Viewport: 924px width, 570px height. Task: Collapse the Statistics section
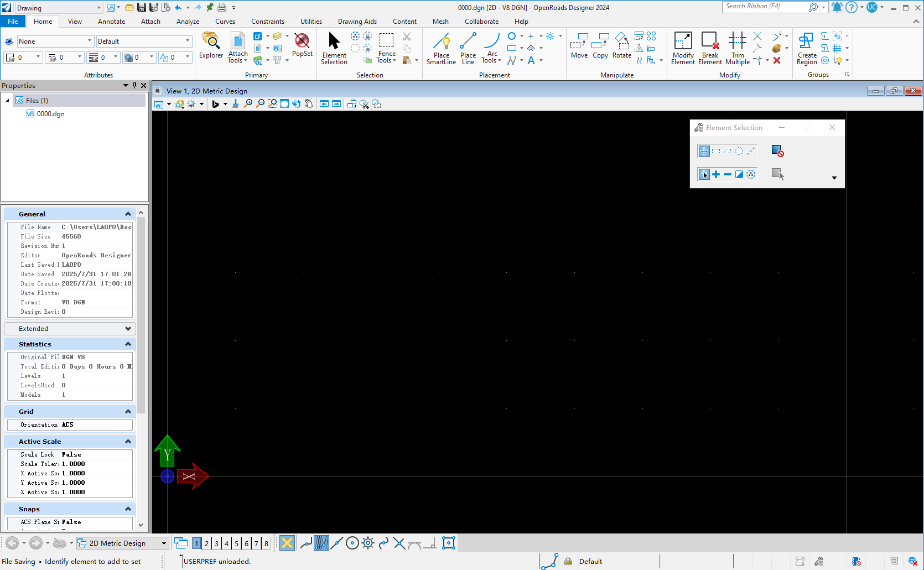(x=128, y=344)
